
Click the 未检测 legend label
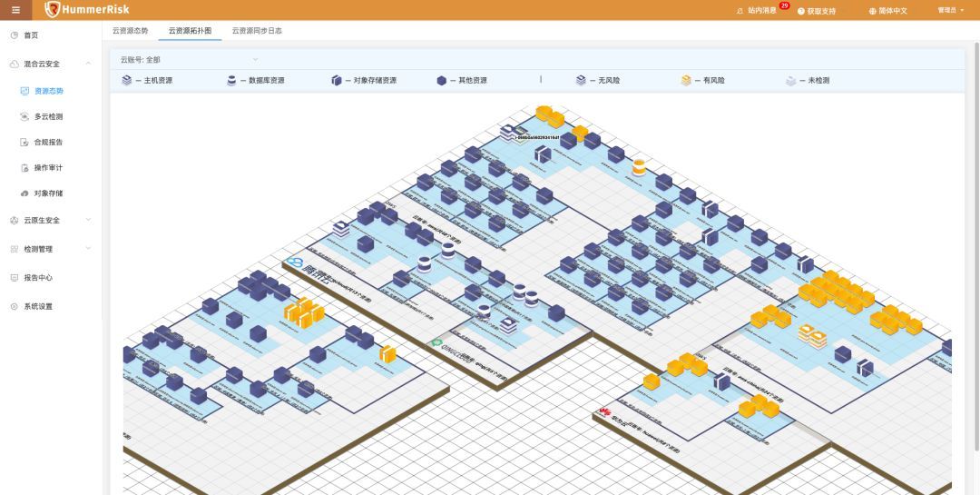[818, 81]
